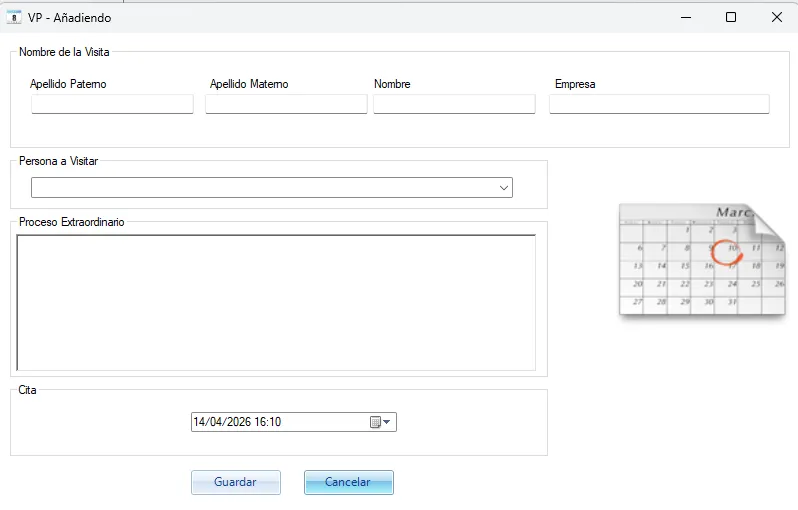
Task: Click the Nombre de la Visita group title
Action: [64, 52]
